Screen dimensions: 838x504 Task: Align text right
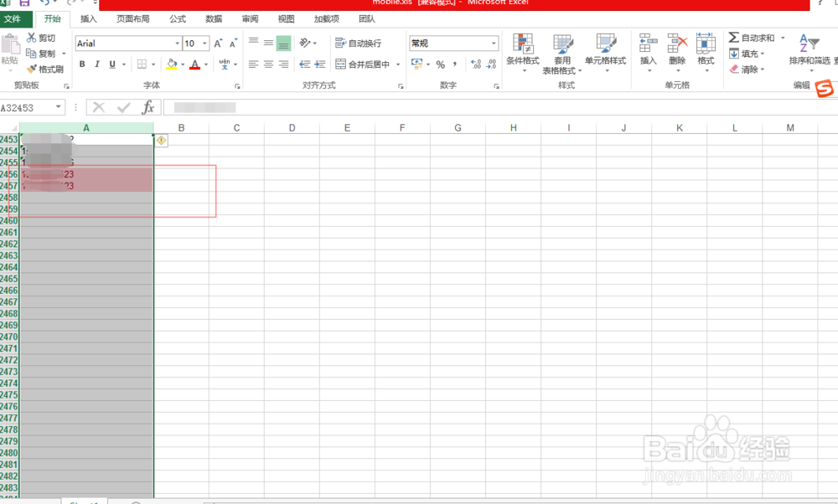pos(284,64)
